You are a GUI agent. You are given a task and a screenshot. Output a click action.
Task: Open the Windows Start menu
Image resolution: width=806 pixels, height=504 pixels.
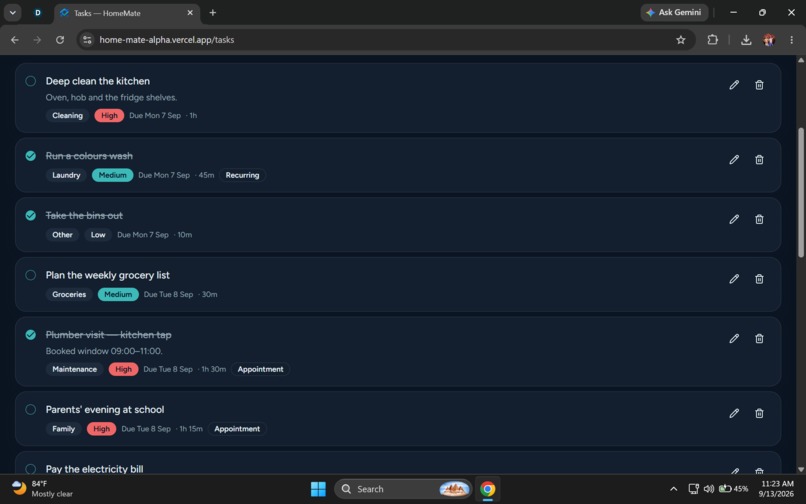pos(318,489)
